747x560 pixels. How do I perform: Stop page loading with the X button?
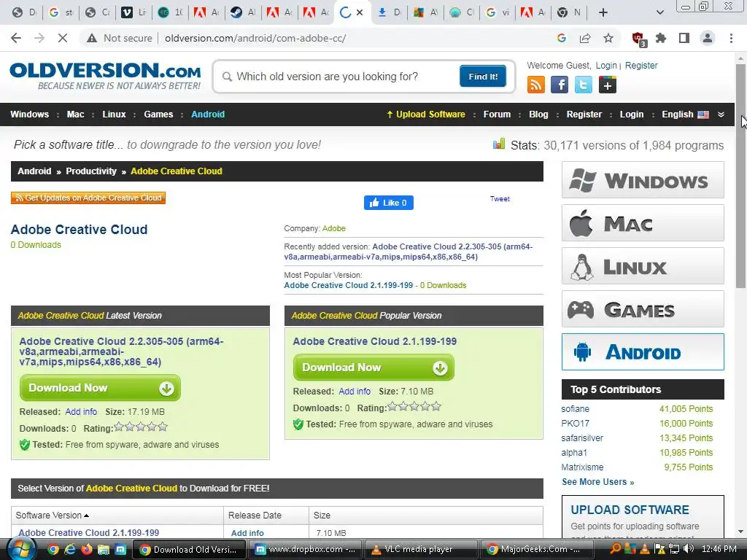(63, 38)
